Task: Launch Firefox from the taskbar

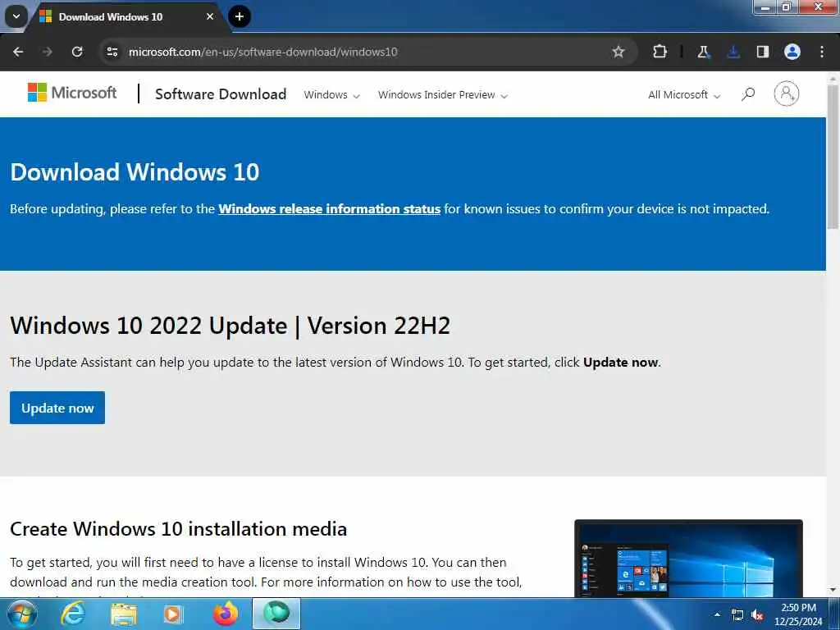Action: [225, 614]
